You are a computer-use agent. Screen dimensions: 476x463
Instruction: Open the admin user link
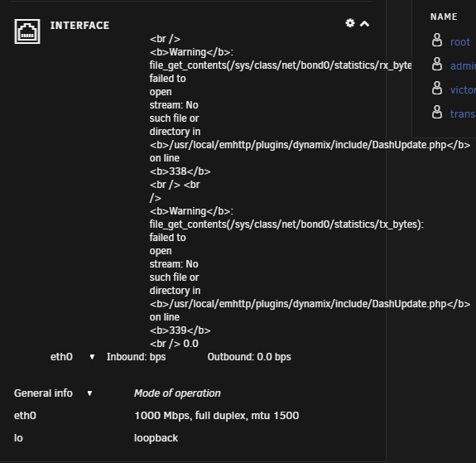[x=463, y=66]
